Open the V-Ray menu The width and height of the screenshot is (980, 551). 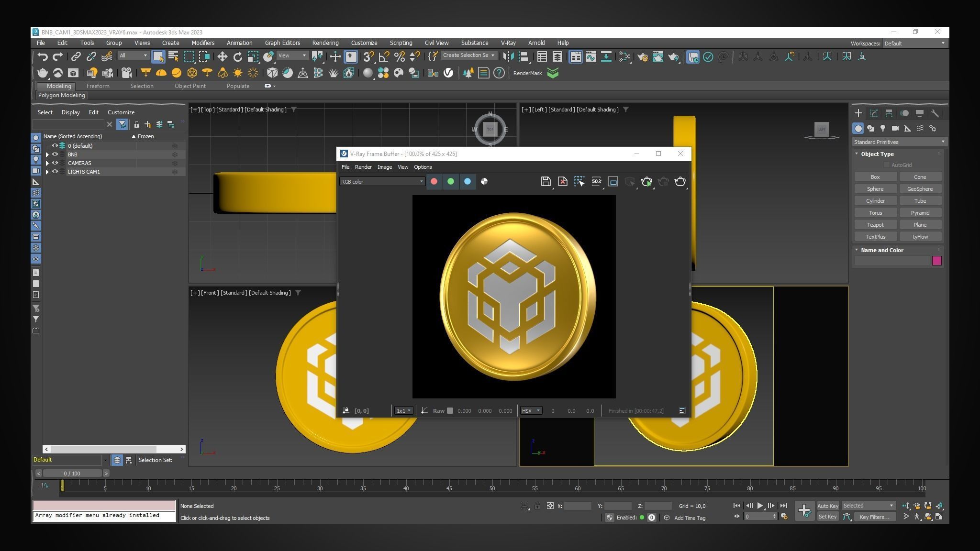point(508,43)
